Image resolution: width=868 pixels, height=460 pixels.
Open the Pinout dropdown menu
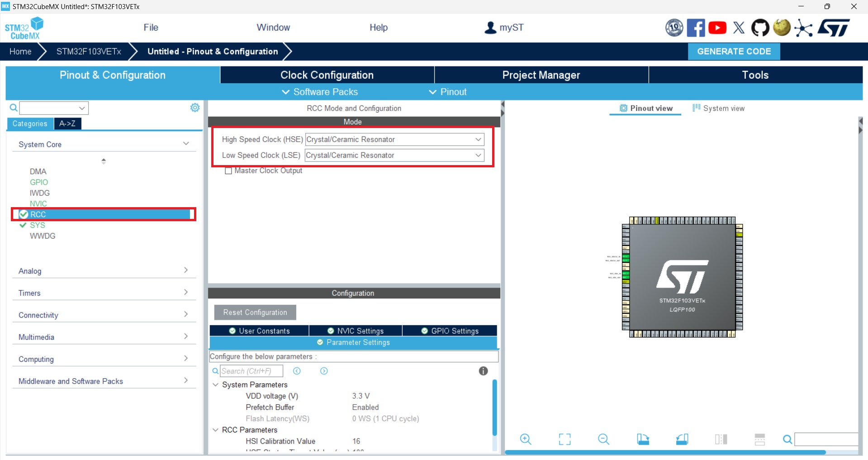448,92
